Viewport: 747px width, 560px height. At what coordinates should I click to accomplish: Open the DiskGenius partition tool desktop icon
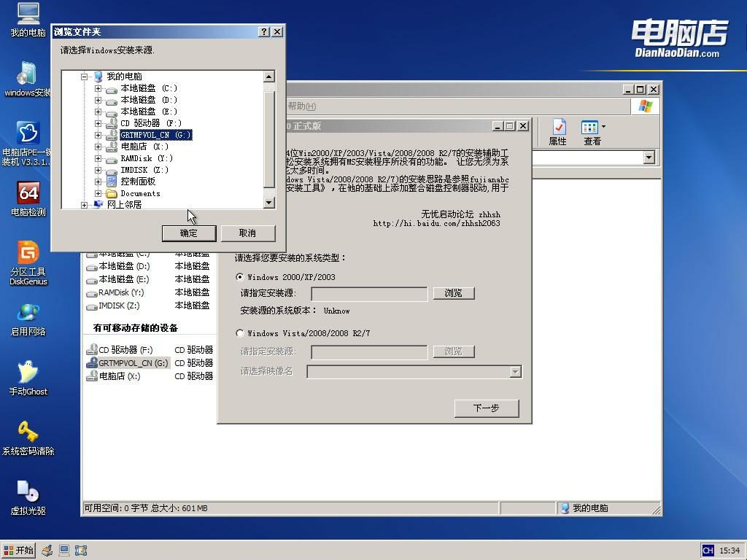28,262
